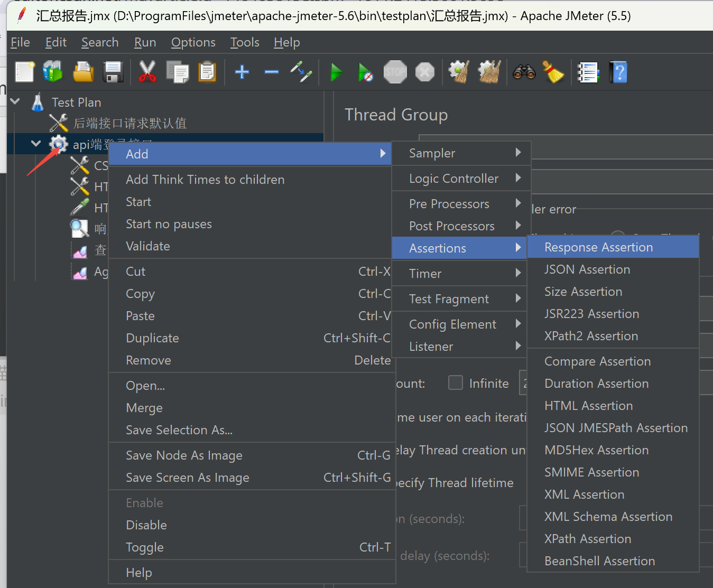This screenshot has height=588, width=713.
Task: Choose Response Assertion from the submenu
Action: (x=613, y=247)
